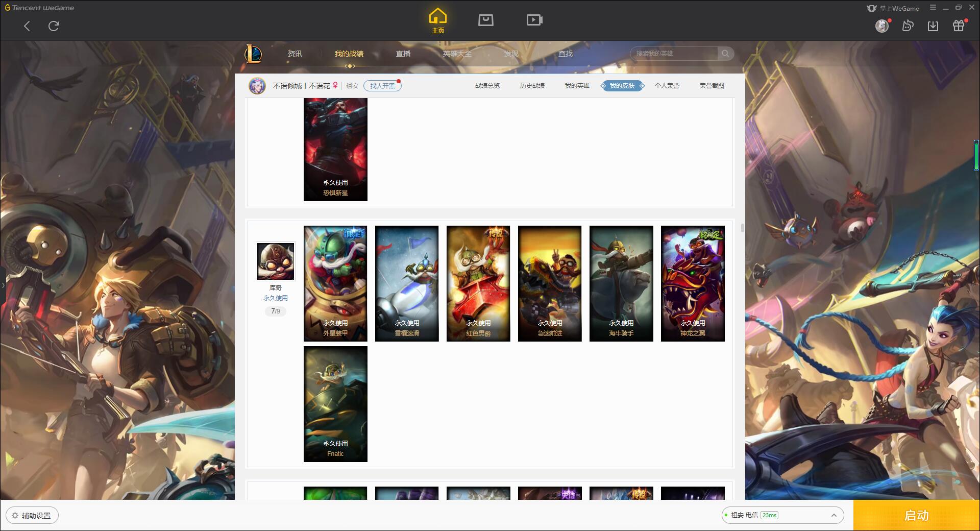Switch to 资讯 tab

[x=295, y=54]
